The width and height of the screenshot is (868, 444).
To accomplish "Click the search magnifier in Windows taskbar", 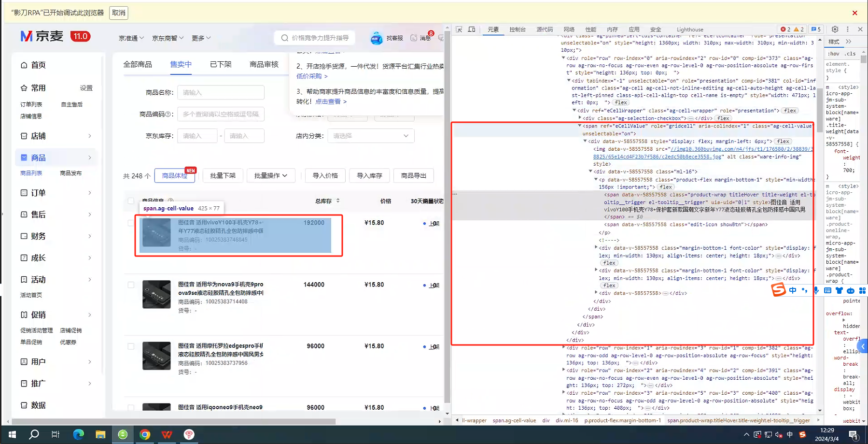I will 34,434.
